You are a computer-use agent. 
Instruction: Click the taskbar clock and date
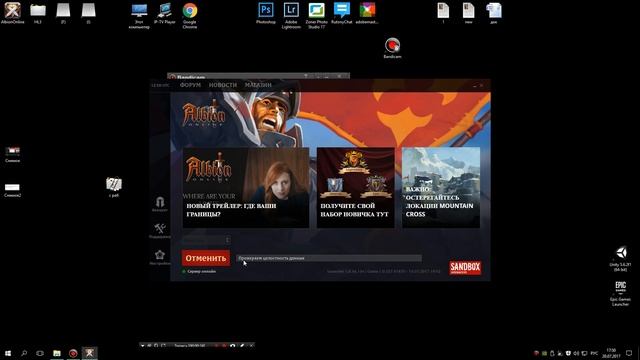(611, 353)
